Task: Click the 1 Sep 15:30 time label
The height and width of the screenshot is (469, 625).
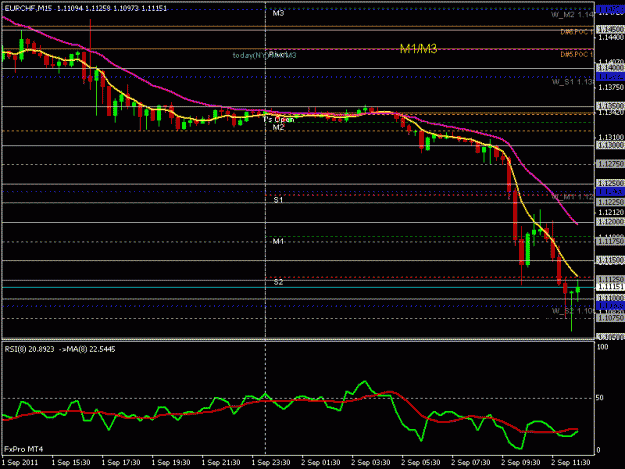Action: (71, 462)
